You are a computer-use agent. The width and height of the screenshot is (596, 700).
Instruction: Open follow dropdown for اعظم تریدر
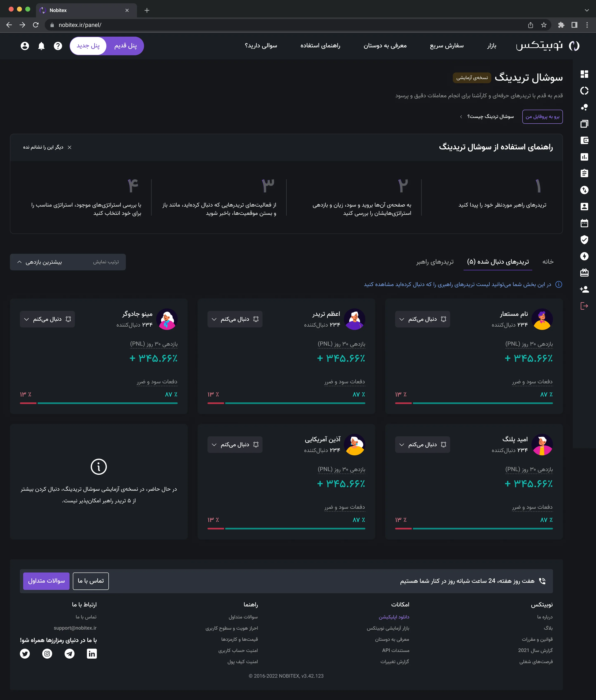pos(235,319)
